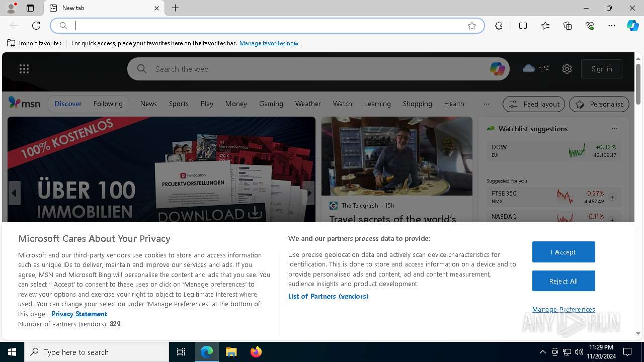Open MSN page settings gear
The height and width of the screenshot is (362, 644).
[567, 69]
